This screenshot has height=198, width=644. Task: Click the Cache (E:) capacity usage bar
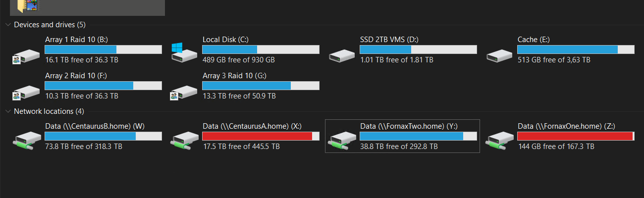pyautogui.click(x=576, y=49)
